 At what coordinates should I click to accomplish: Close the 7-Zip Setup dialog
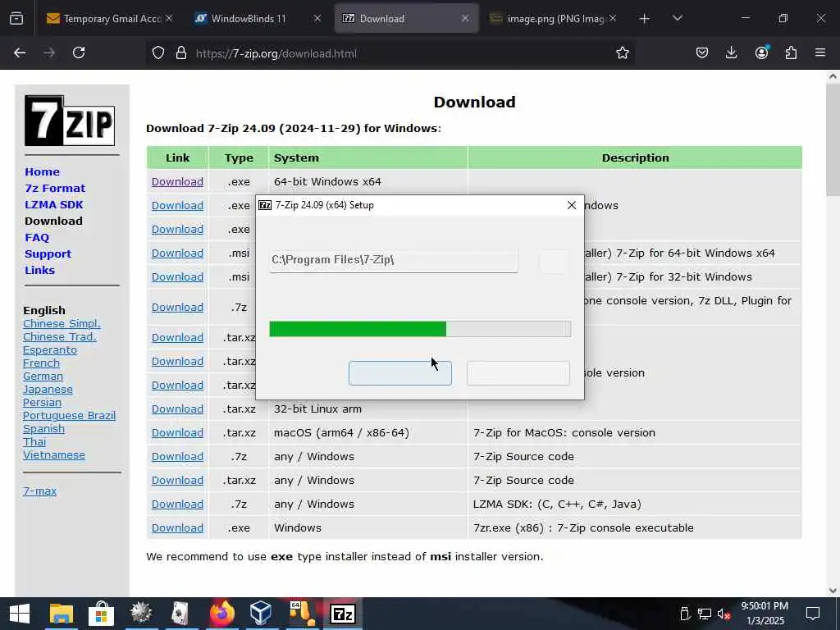tap(572, 205)
